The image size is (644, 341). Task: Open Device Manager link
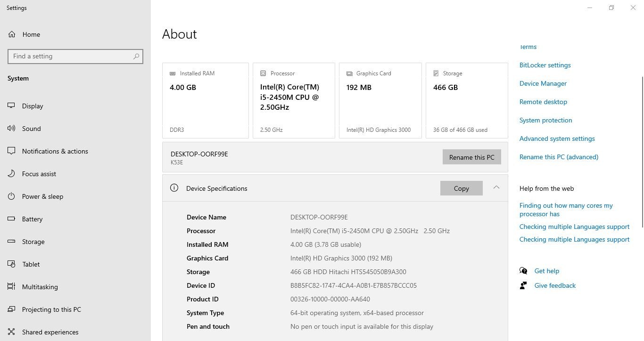click(x=543, y=83)
